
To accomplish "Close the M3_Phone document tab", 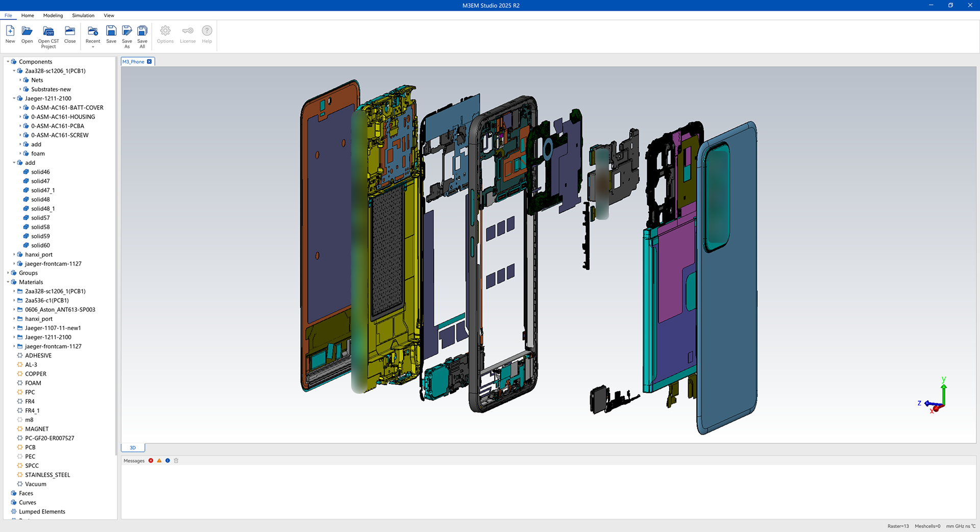I will pos(150,62).
